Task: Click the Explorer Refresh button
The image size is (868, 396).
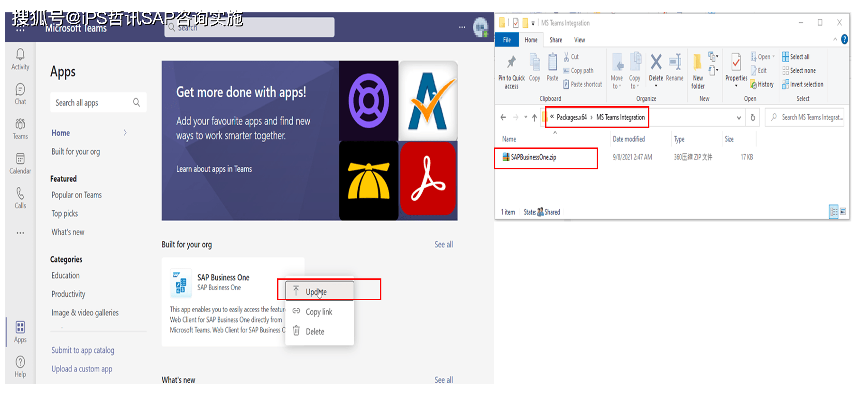Action: [x=753, y=117]
